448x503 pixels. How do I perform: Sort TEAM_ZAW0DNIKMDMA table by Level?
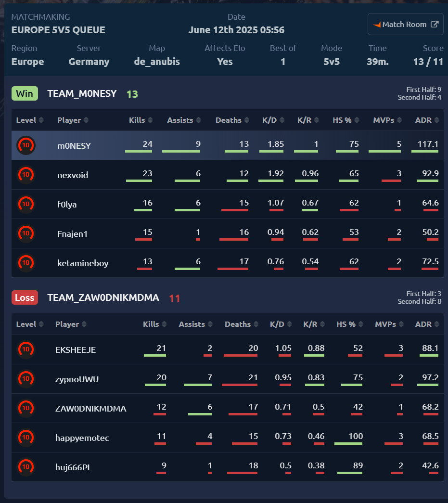[30, 324]
